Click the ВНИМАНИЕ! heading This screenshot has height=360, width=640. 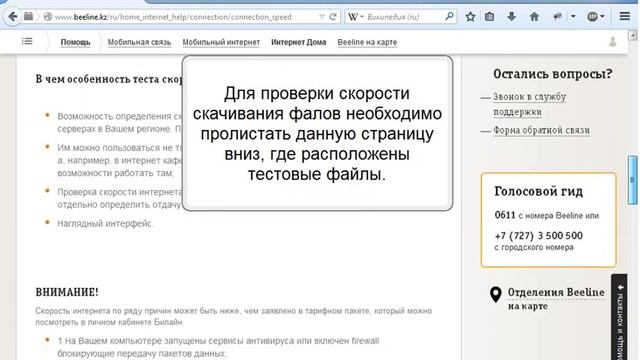coord(67,292)
